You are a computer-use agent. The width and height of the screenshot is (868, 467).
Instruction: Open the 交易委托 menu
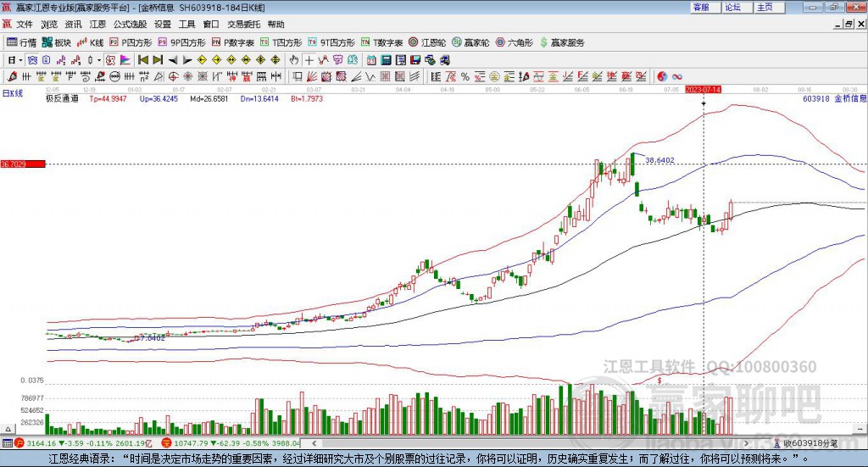click(243, 25)
